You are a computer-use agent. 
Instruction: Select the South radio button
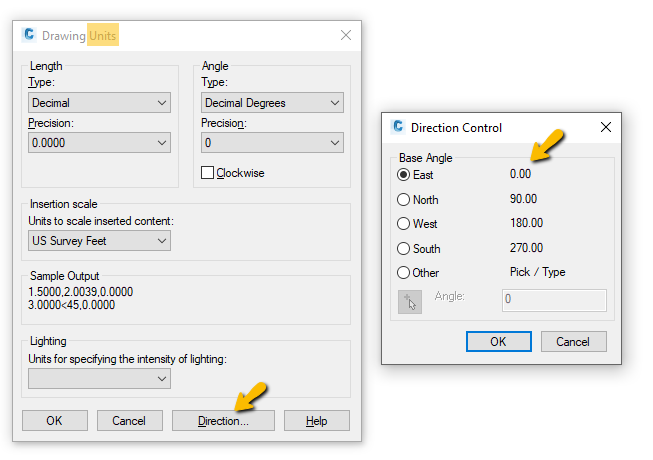click(404, 248)
